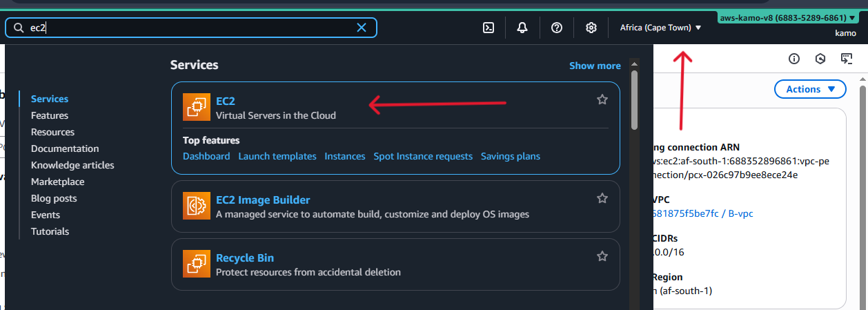Screen dimensions: 868x310
Task: Select the Tutorials search category
Action: (x=50, y=231)
